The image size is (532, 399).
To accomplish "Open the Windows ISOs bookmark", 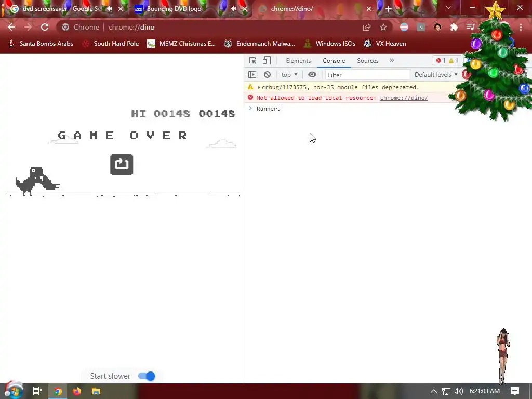I will pyautogui.click(x=329, y=44).
